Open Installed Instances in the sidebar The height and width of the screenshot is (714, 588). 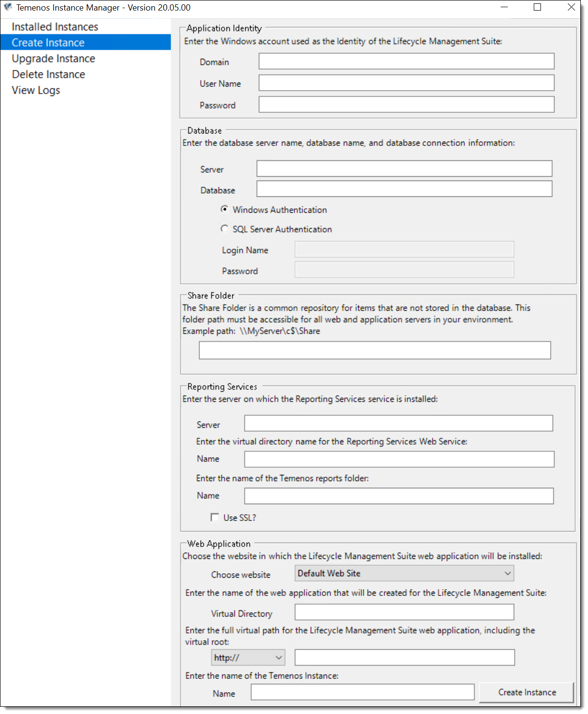(55, 27)
